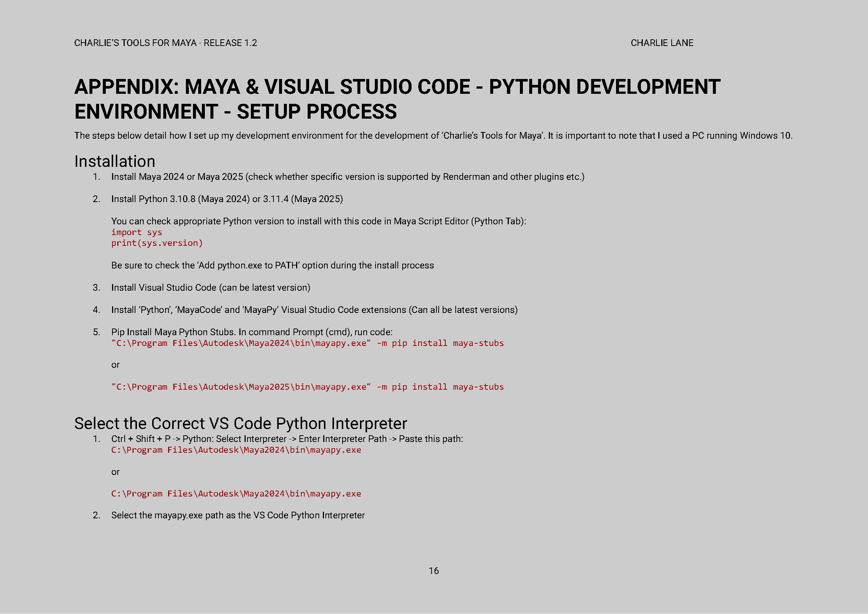Click the 'Pip Install Maya Python Stubs' step line
This screenshot has width=868, height=614.
click(x=252, y=332)
